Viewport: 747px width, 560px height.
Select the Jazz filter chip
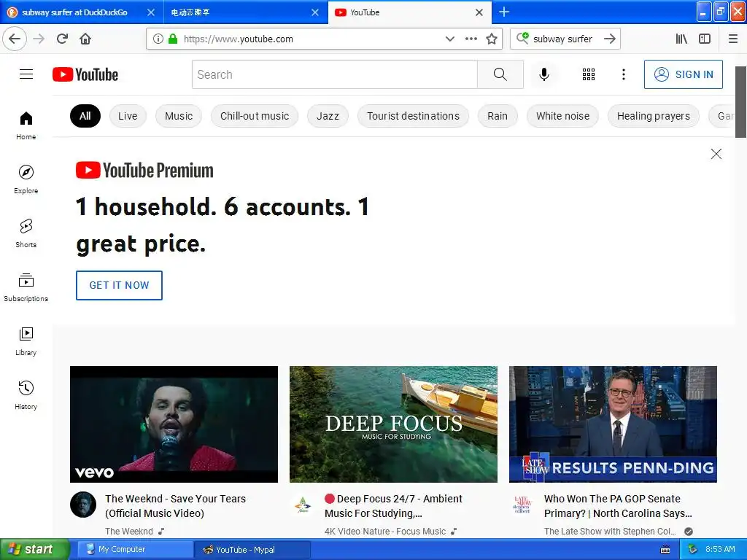coord(328,116)
